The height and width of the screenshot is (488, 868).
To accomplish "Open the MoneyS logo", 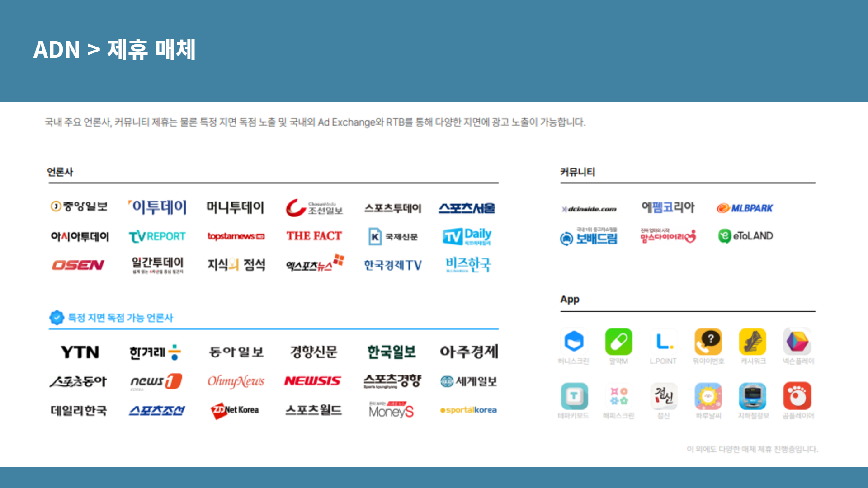I will (391, 410).
